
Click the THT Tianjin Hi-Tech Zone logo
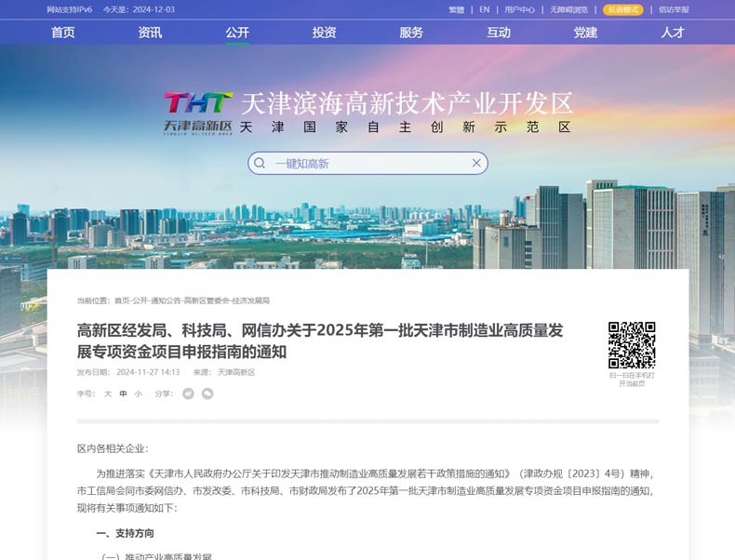(x=198, y=113)
